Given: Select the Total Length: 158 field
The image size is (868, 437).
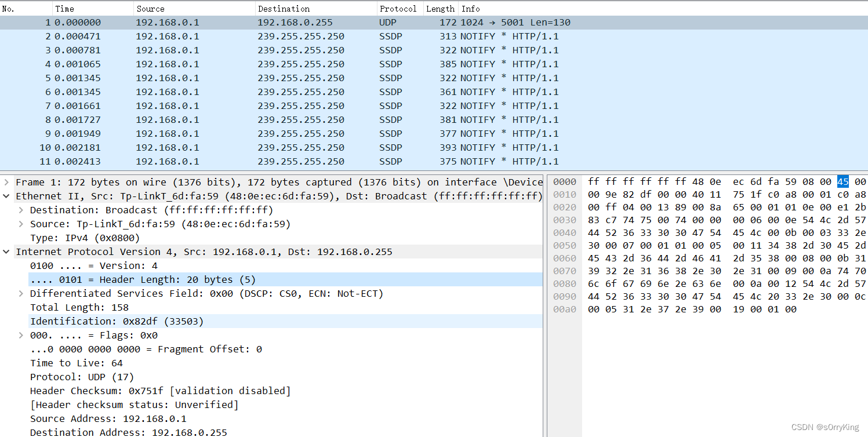Looking at the screenshot, I should (79, 307).
